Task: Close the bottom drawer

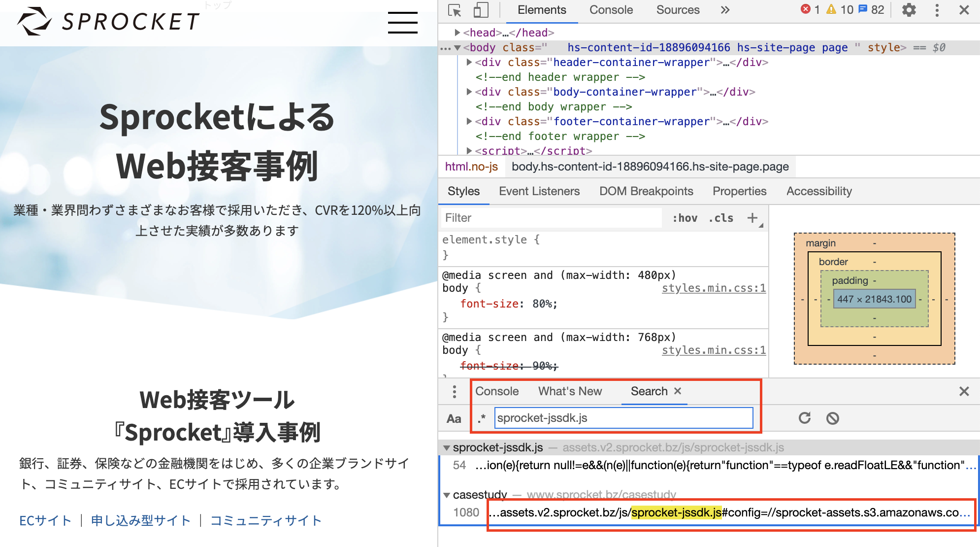Action: (x=964, y=391)
